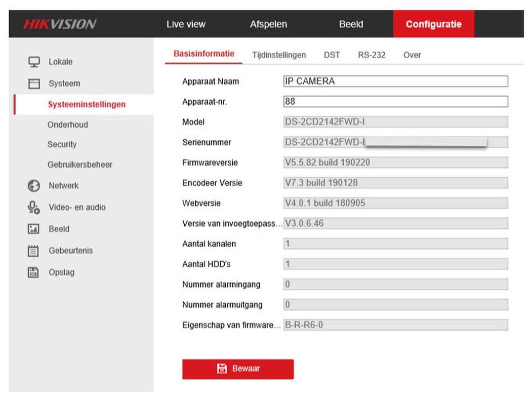Click the Nummer alarmuitgang label
The image size is (532, 398).
(x=223, y=305)
